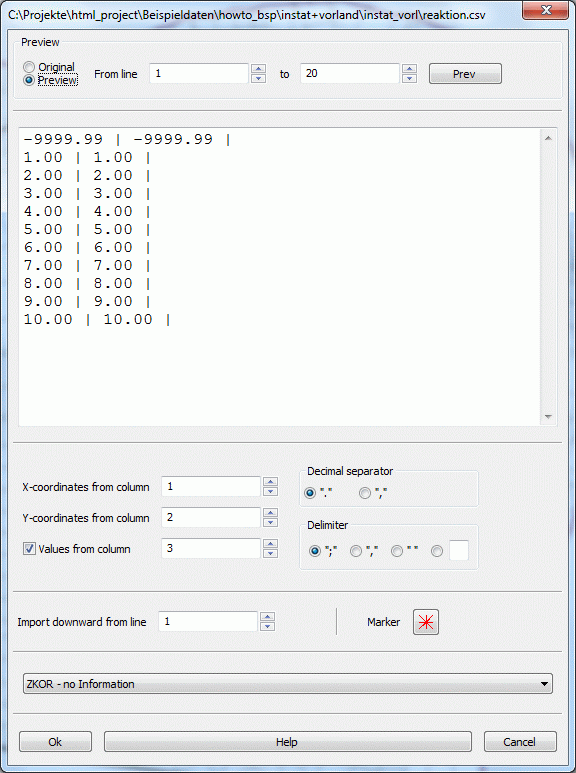The width and height of the screenshot is (576, 773).
Task: Click the red star Marker icon
Action: tap(426, 622)
